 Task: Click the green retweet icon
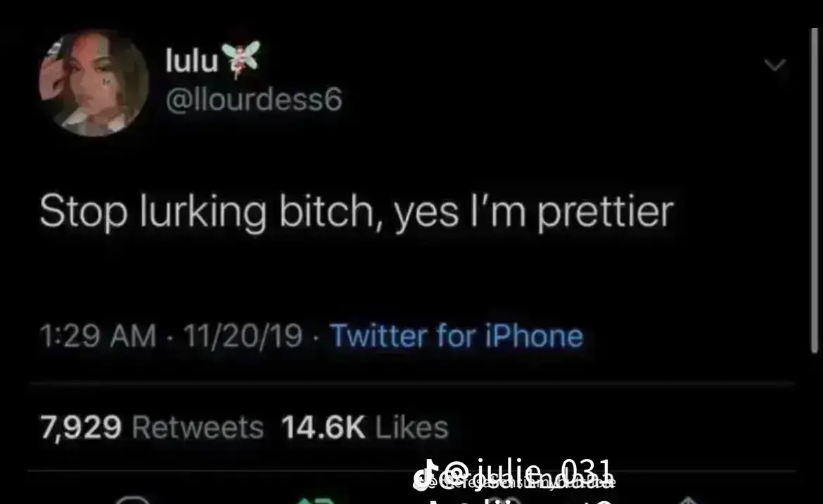pyautogui.click(x=316, y=500)
